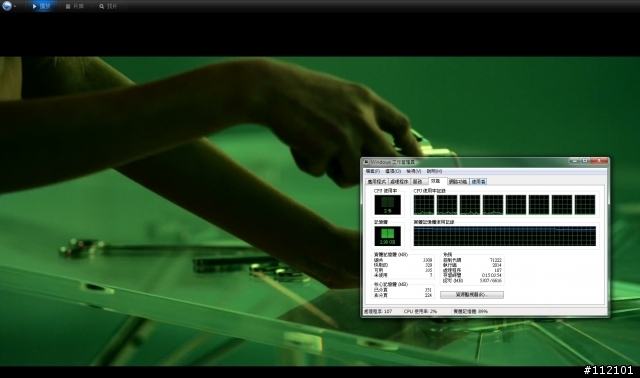The image size is (640, 378).
Task: Open the 片庫 library tab
Action: click(x=75, y=6)
